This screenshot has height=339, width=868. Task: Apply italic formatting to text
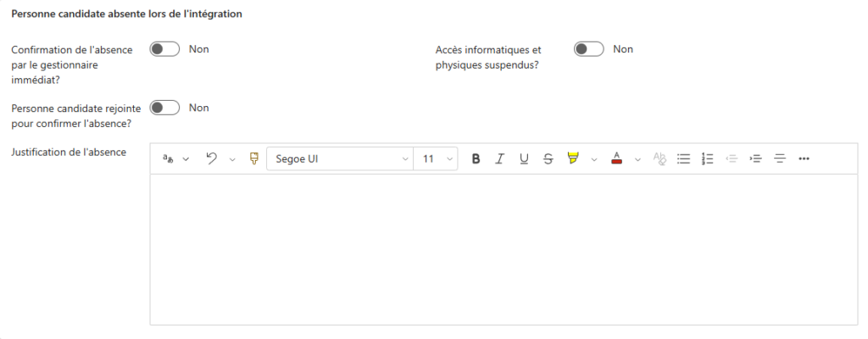(500, 158)
